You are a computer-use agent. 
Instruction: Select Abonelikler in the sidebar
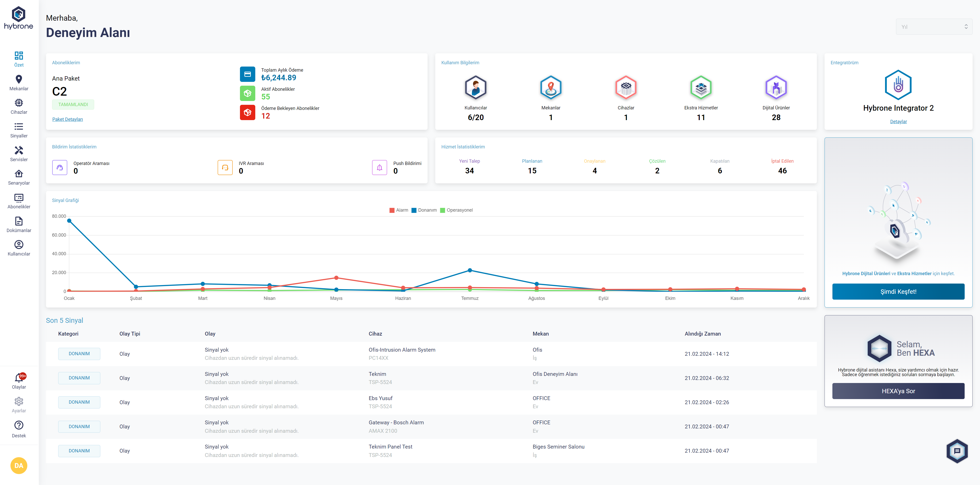(x=19, y=198)
